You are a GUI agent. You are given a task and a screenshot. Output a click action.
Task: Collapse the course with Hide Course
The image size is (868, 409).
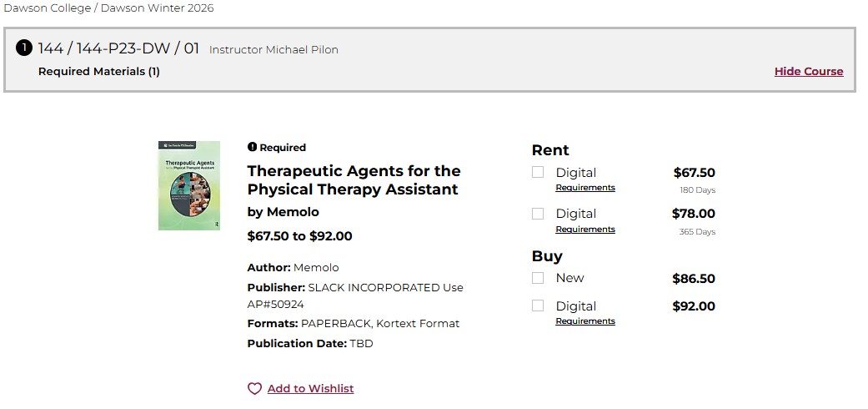[x=808, y=72]
